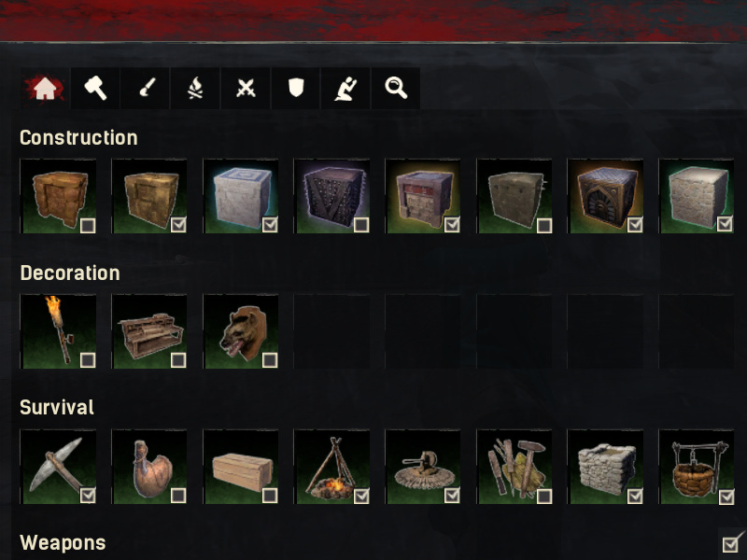Click the first sandstone construction block
Screen dimensions: 747x560
[x=58, y=196]
